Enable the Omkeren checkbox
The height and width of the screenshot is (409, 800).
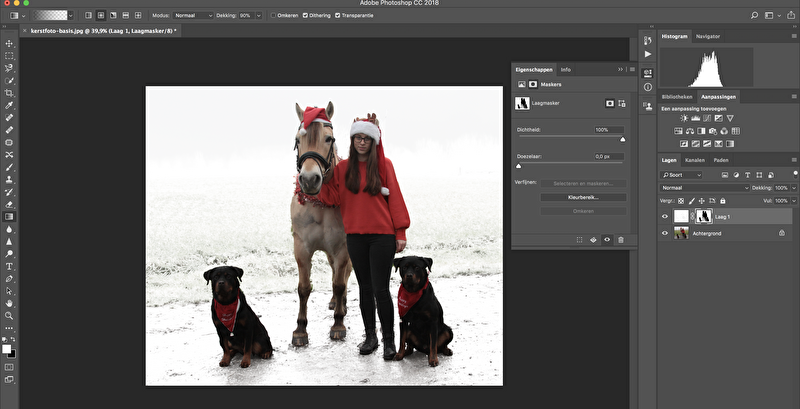tap(273, 15)
